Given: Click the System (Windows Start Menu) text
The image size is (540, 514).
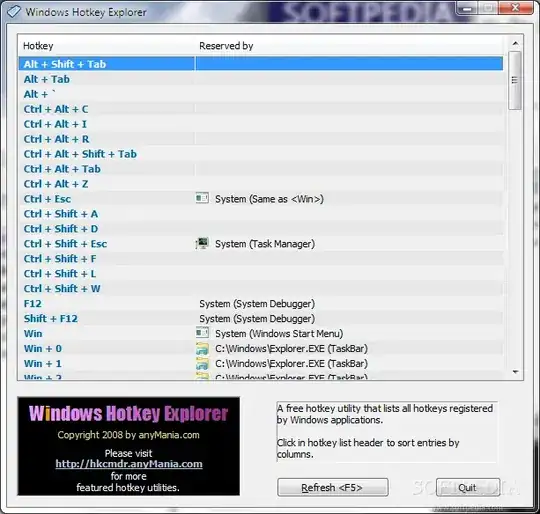Looking at the screenshot, I should coord(279,334).
